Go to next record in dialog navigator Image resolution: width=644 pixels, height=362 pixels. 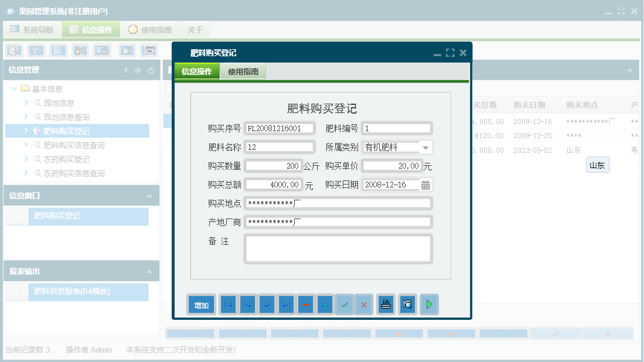pos(267,305)
